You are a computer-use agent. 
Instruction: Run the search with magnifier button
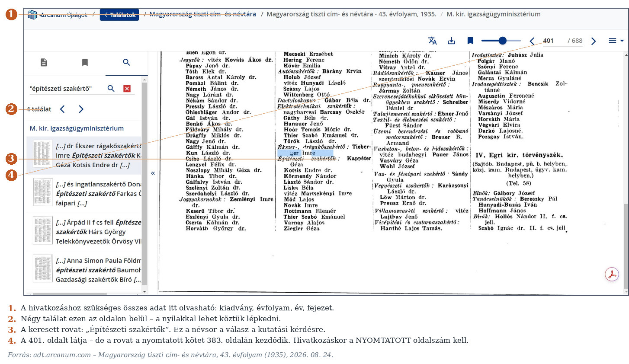coord(111,89)
